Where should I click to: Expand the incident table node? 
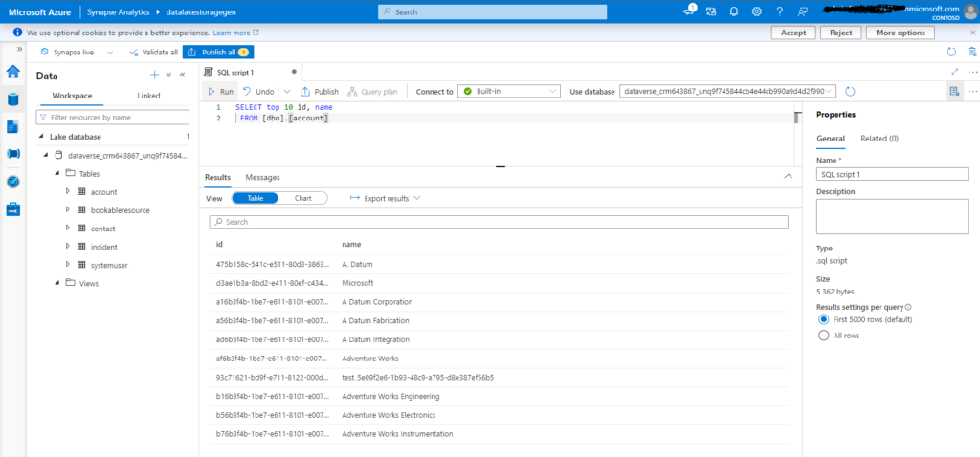pyautogui.click(x=68, y=247)
